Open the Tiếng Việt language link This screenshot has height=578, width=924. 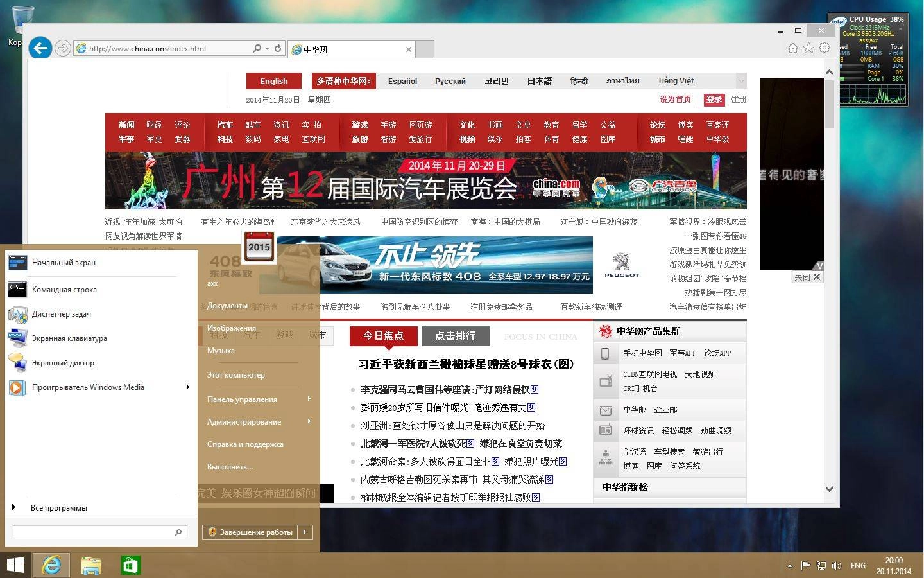676,80
